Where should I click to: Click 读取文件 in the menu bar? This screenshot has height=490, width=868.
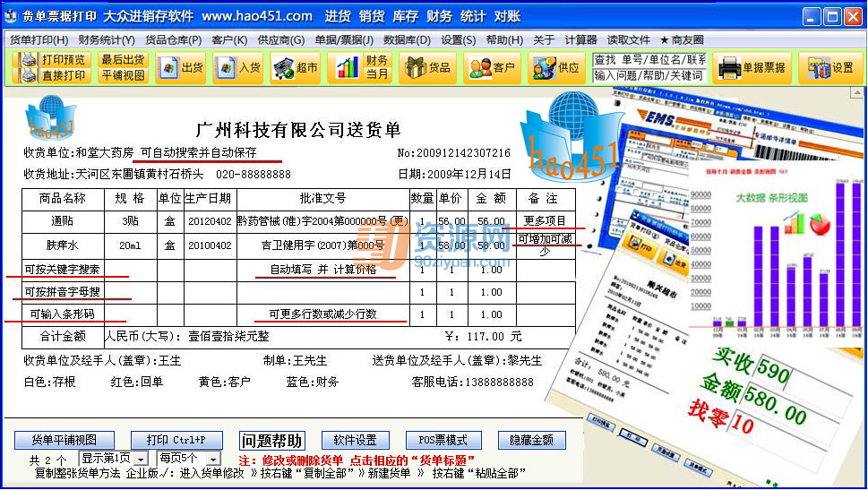pos(628,40)
